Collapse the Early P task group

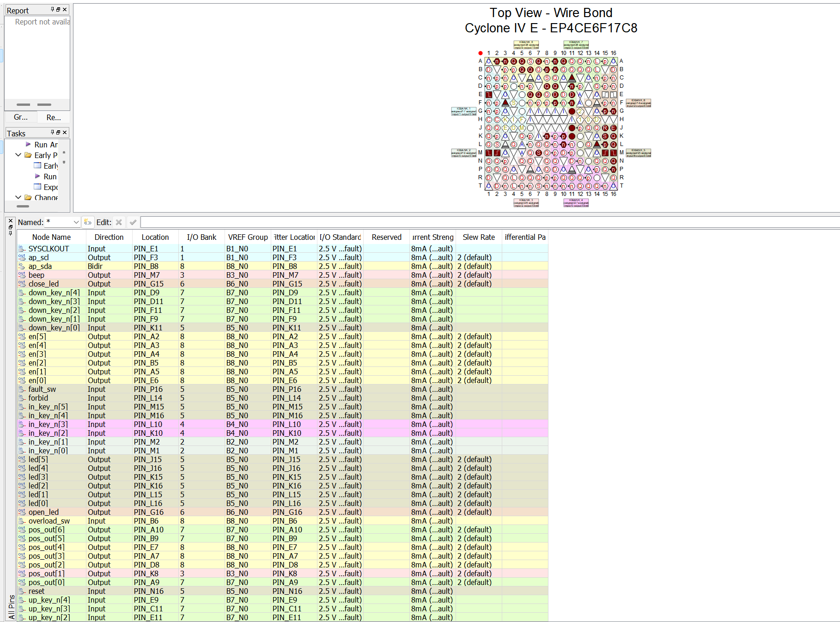[x=18, y=155]
